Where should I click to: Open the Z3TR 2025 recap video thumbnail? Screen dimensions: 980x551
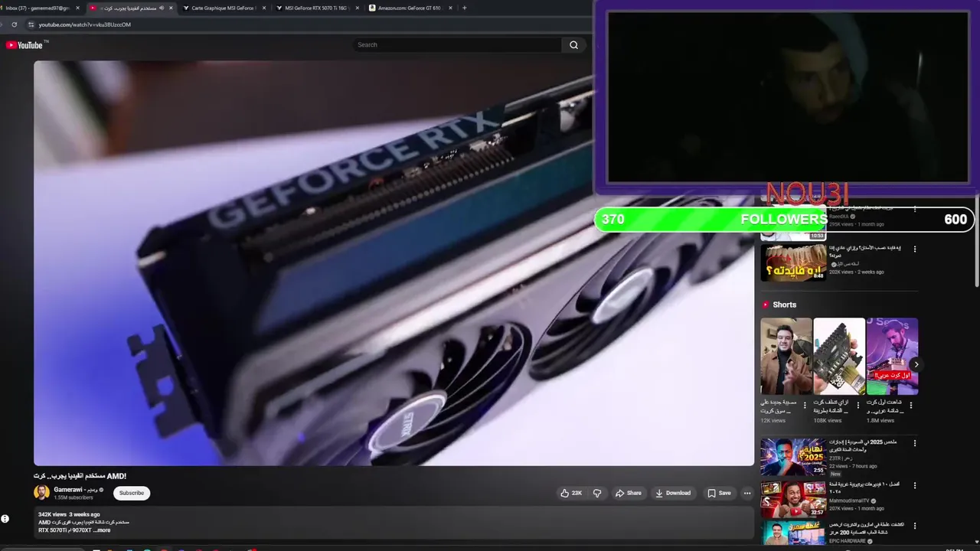pos(793,457)
